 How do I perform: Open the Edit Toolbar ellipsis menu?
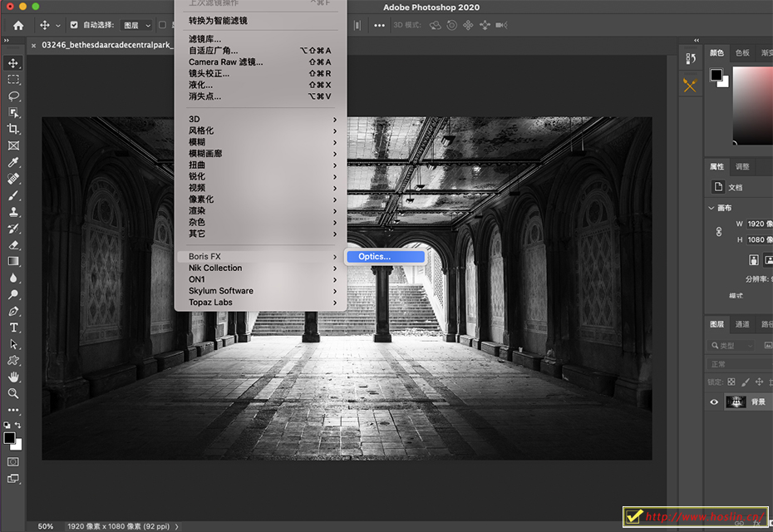click(13, 410)
